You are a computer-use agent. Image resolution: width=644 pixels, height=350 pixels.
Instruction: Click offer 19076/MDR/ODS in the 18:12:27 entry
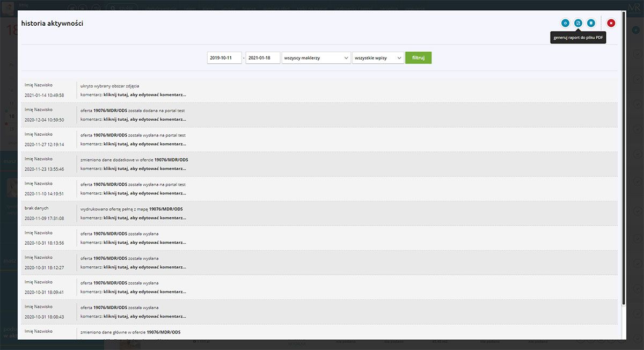pyautogui.click(x=110, y=259)
